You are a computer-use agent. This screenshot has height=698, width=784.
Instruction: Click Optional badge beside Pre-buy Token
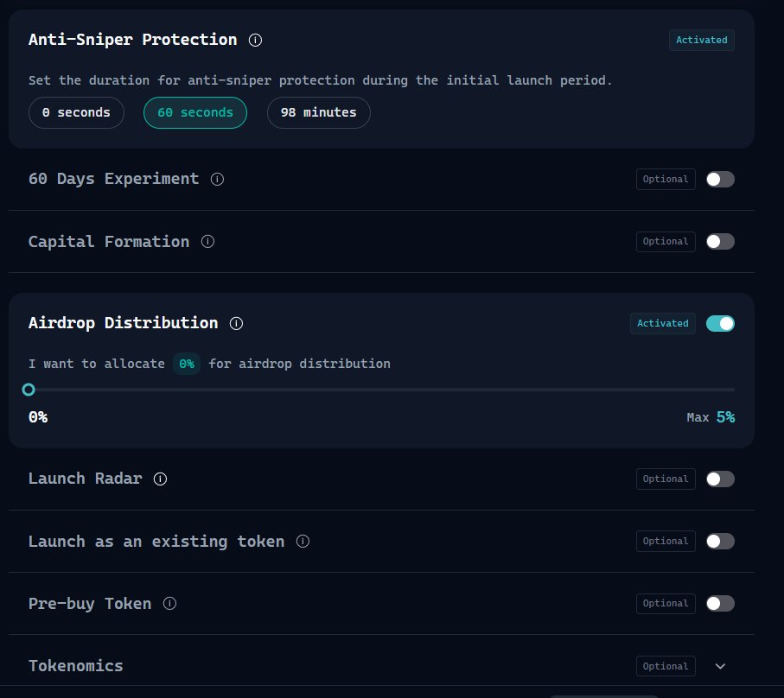pyautogui.click(x=666, y=604)
